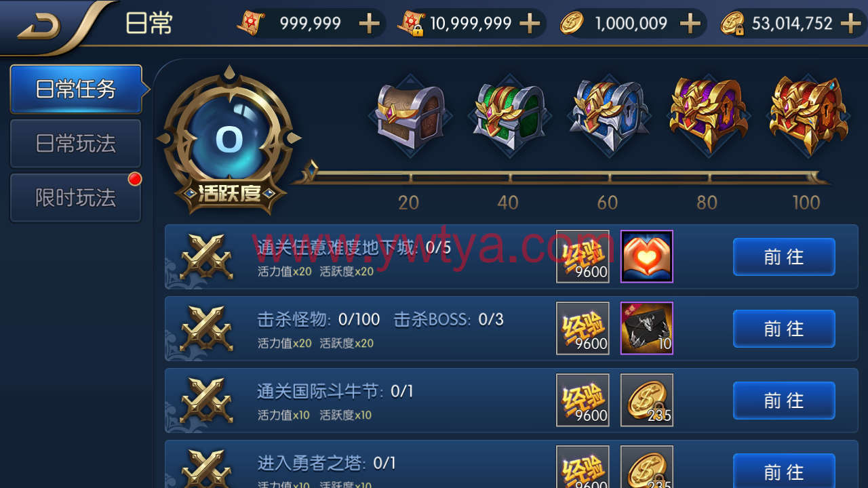Add more of the 53,014,752 bound coins
This screenshot has height=488, width=868.
coord(850,24)
